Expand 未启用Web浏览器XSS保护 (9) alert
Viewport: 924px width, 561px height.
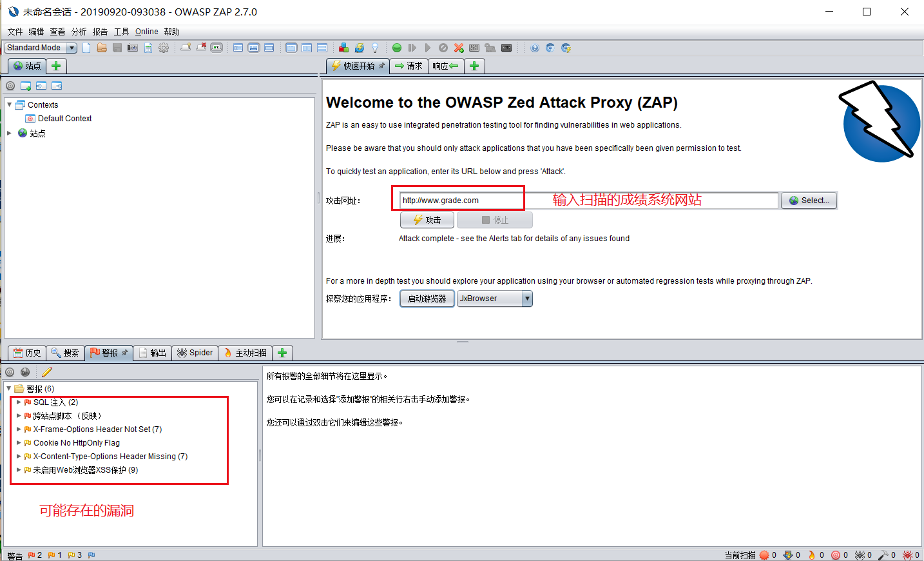tap(19, 469)
